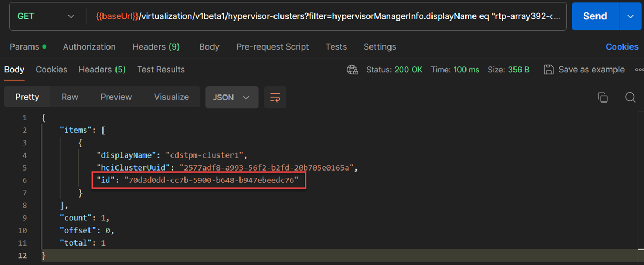644x265 pixels.
Task: Open the GET method dropdown
Action: [x=46, y=16]
